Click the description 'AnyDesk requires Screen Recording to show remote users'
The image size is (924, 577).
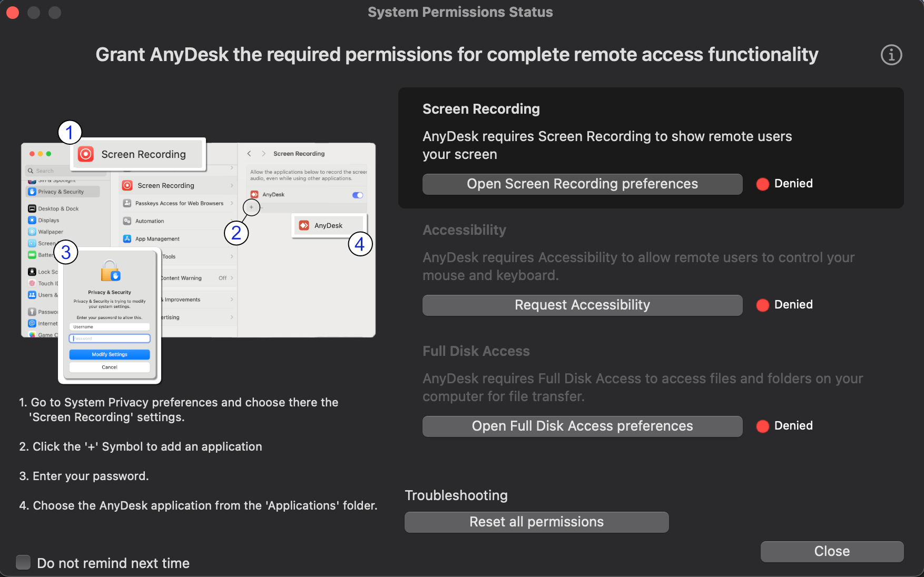[x=607, y=145]
